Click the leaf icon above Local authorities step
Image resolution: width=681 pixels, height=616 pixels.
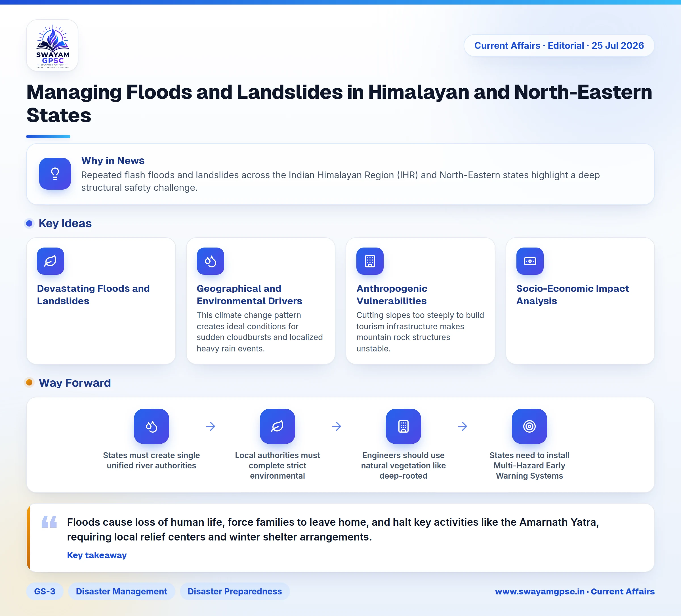point(277,426)
